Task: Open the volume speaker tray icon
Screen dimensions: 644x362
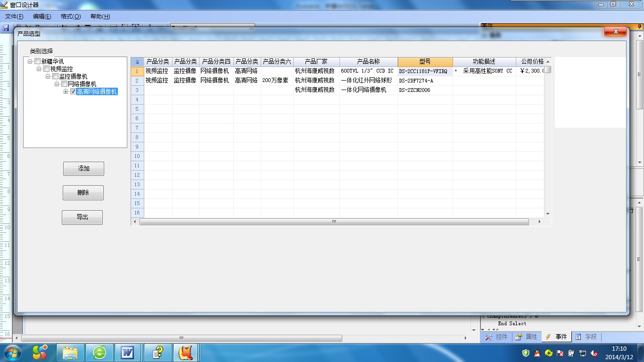Action: click(x=594, y=353)
